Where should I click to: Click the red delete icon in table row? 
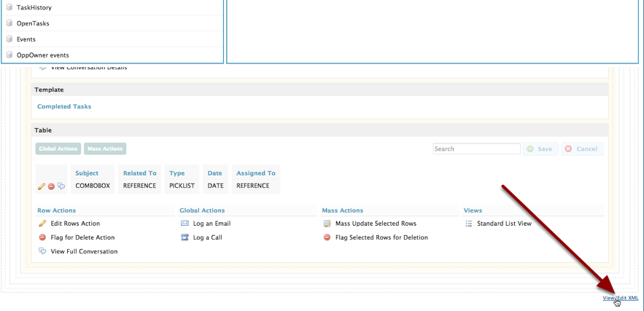coord(51,186)
